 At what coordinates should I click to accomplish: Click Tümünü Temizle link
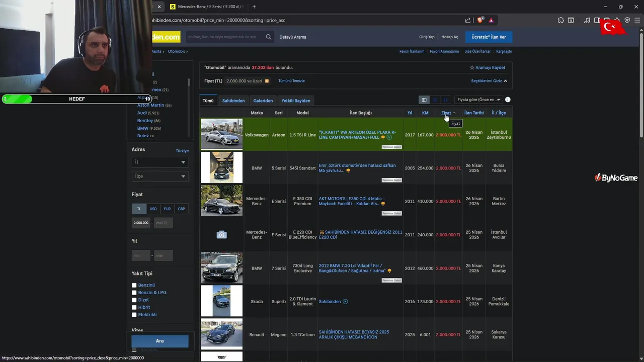pos(291,81)
